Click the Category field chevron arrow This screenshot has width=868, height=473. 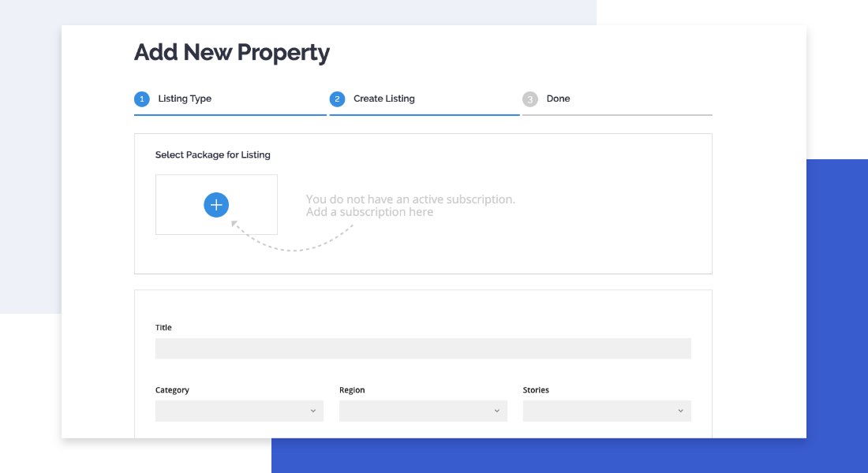point(312,411)
